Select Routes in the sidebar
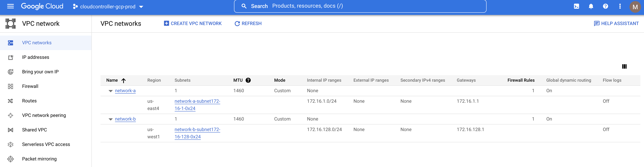This screenshot has height=167, width=644. point(29,101)
